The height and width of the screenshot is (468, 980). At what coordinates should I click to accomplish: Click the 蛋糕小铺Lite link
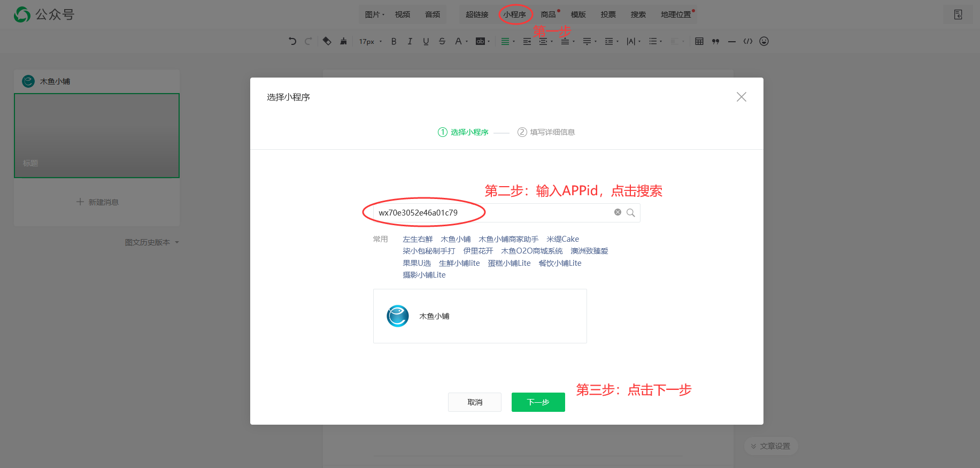click(x=509, y=263)
